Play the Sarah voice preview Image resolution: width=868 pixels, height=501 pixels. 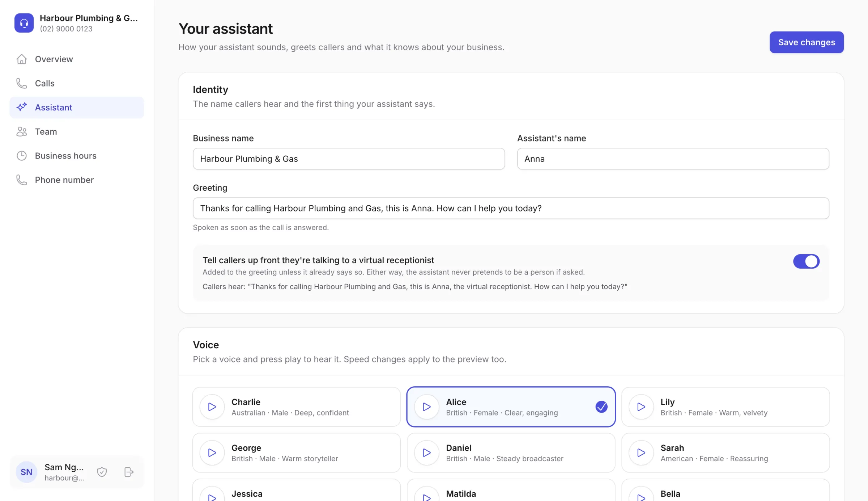(x=641, y=453)
